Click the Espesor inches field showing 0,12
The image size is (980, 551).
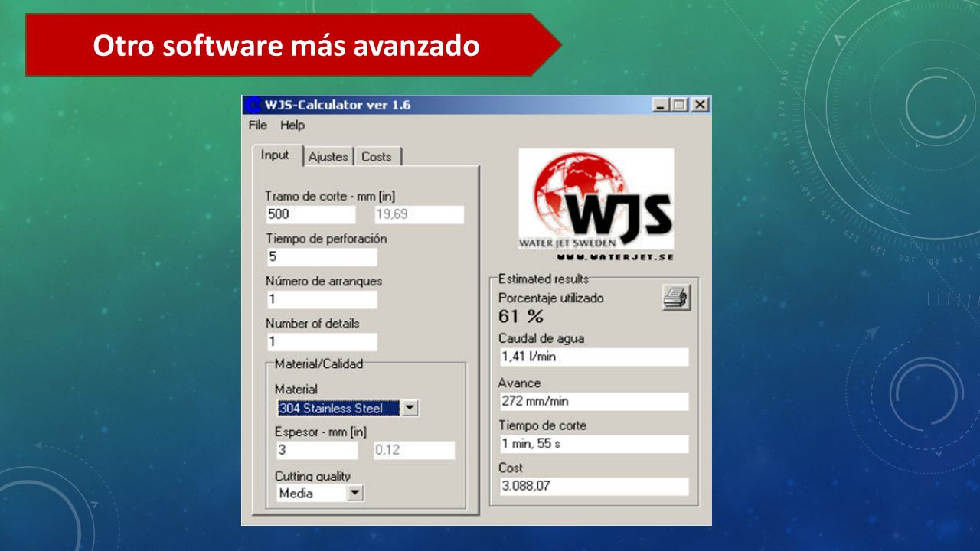413,450
